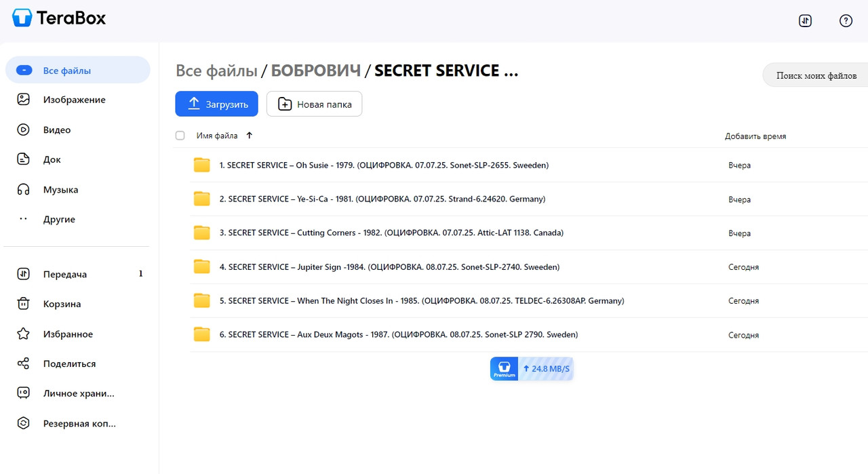Click the Музыка headphones icon
This screenshot has height=474, width=868.
pos(24,190)
